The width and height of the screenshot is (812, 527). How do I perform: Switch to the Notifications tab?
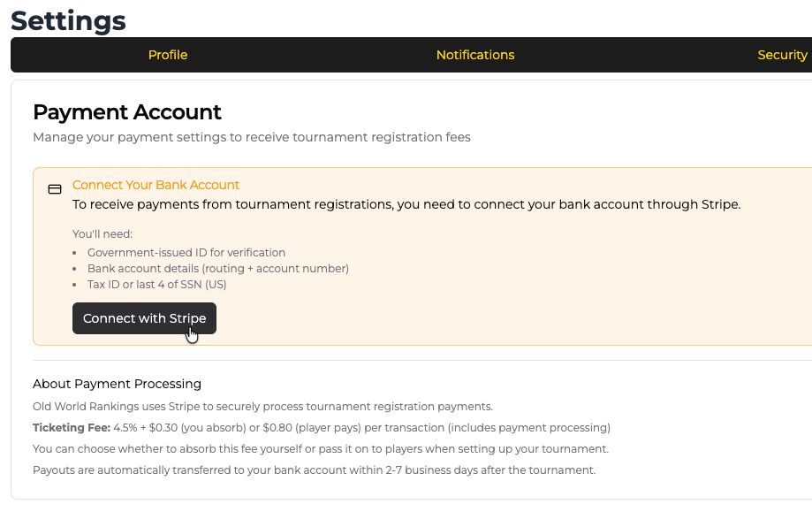(x=474, y=54)
